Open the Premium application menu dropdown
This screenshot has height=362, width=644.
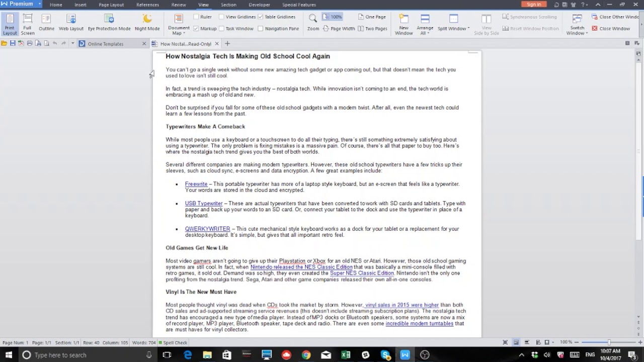click(40, 4)
